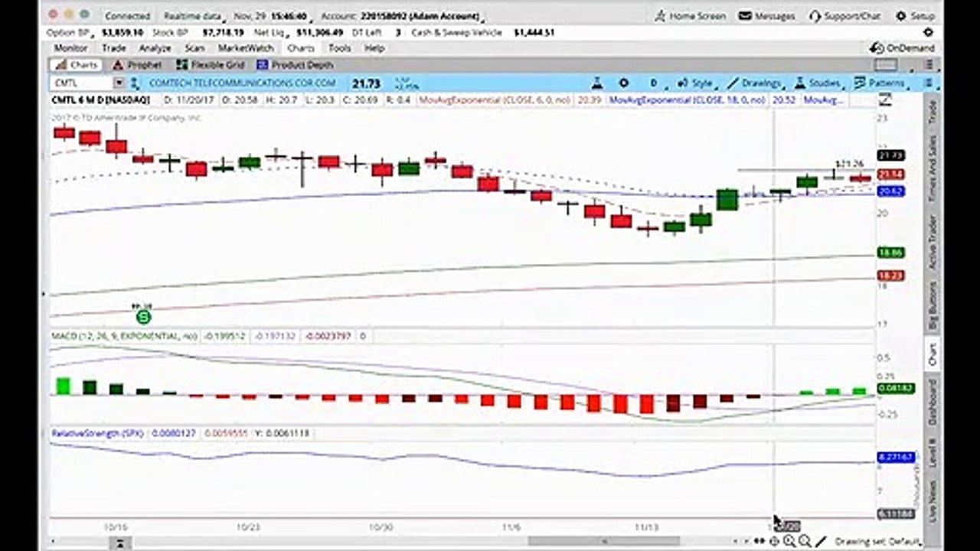
Task: Open the Dashboard sidebar panel
Action: pos(933,403)
